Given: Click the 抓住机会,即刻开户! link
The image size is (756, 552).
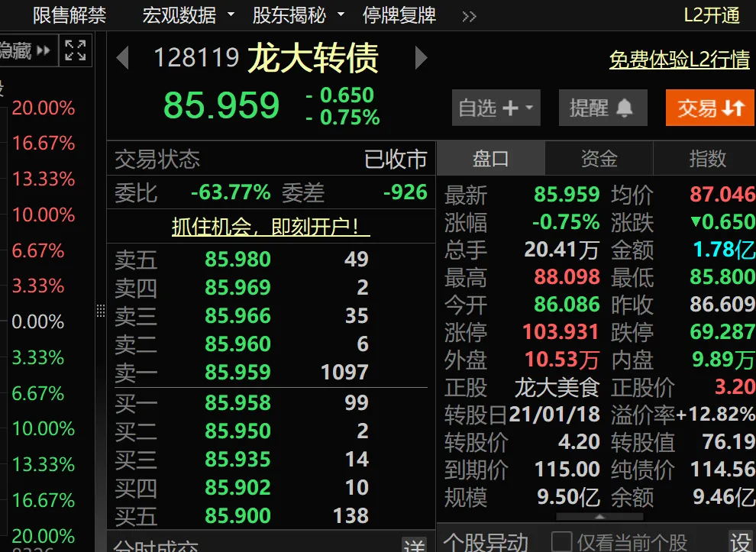Looking at the screenshot, I should (x=270, y=227).
